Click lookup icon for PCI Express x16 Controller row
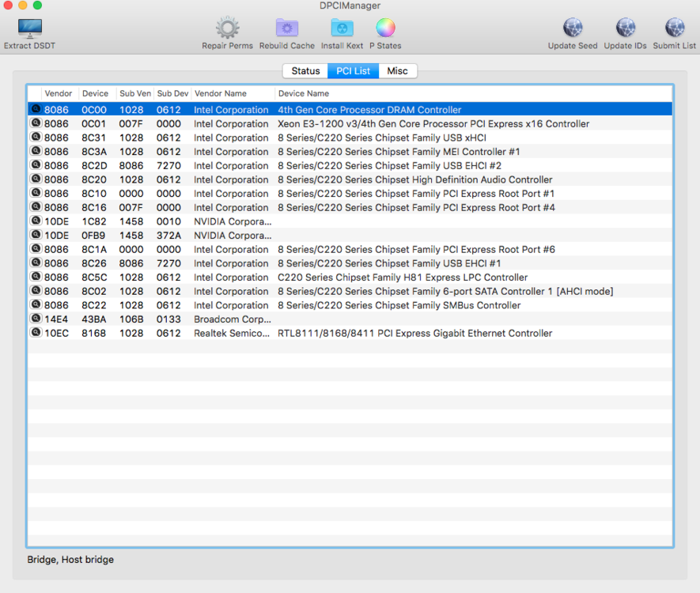The image size is (700, 593). (x=36, y=123)
